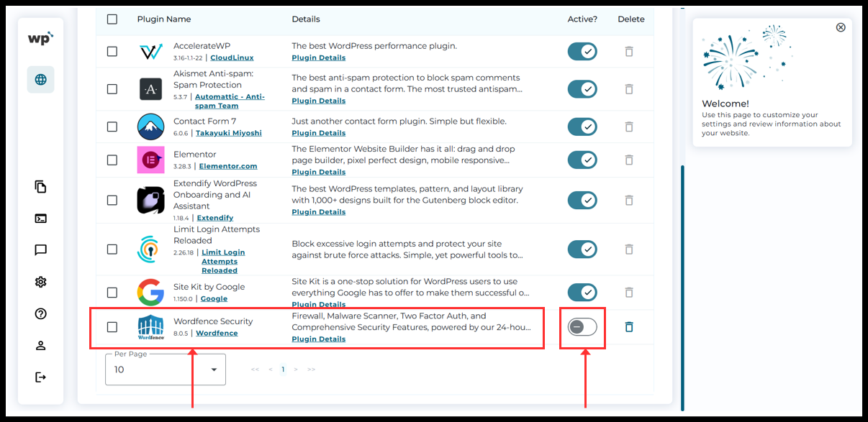Click trash icon for Extendify plugin
This screenshot has width=868, height=422.
tap(629, 200)
